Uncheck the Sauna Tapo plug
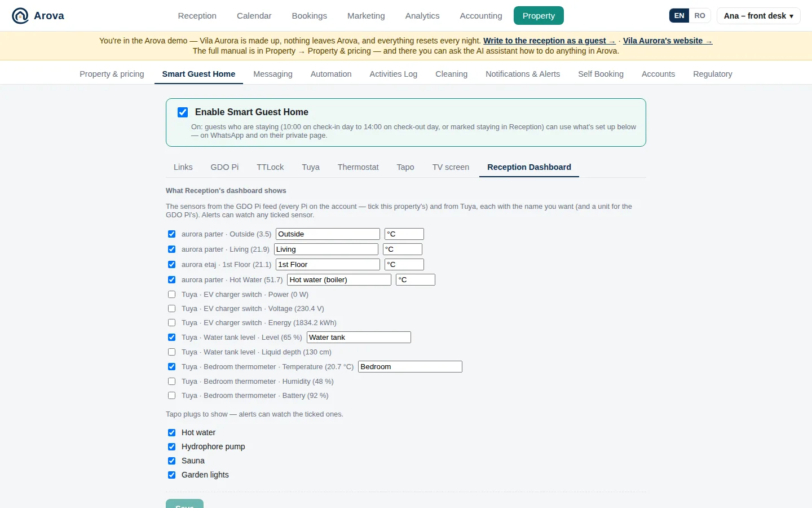Viewport: 812px width, 508px height. 172,461
